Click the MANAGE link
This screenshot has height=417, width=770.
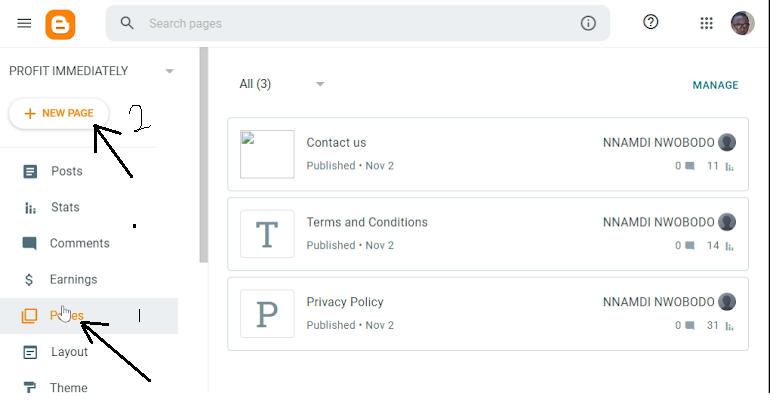click(715, 85)
